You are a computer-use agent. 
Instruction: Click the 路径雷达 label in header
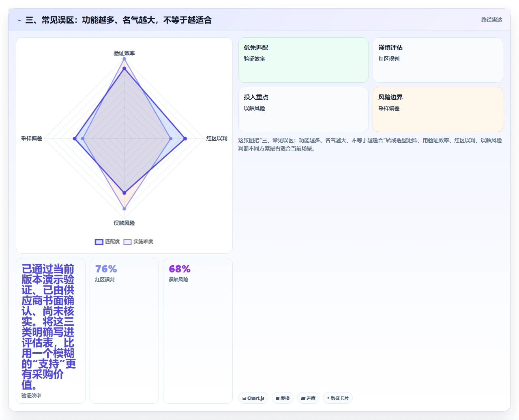pyautogui.click(x=492, y=19)
